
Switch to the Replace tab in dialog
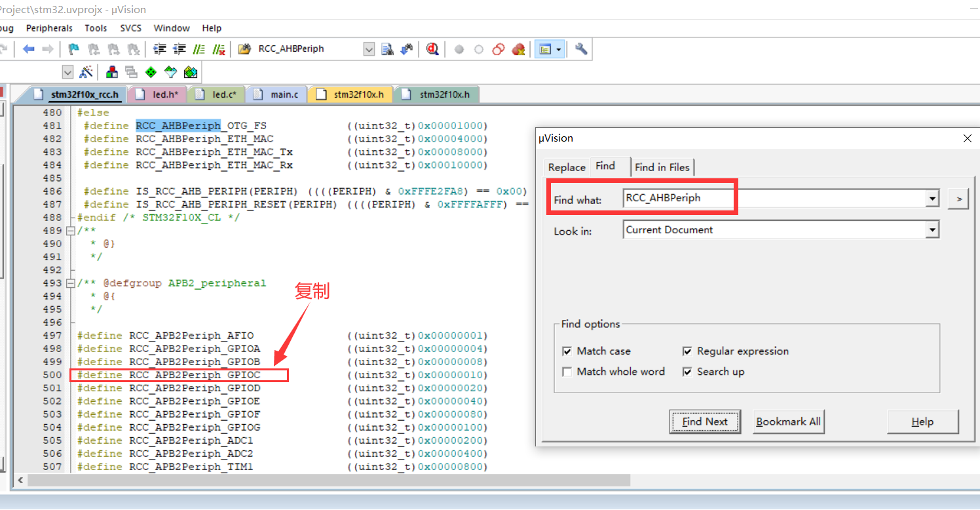pyautogui.click(x=567, y=167)
